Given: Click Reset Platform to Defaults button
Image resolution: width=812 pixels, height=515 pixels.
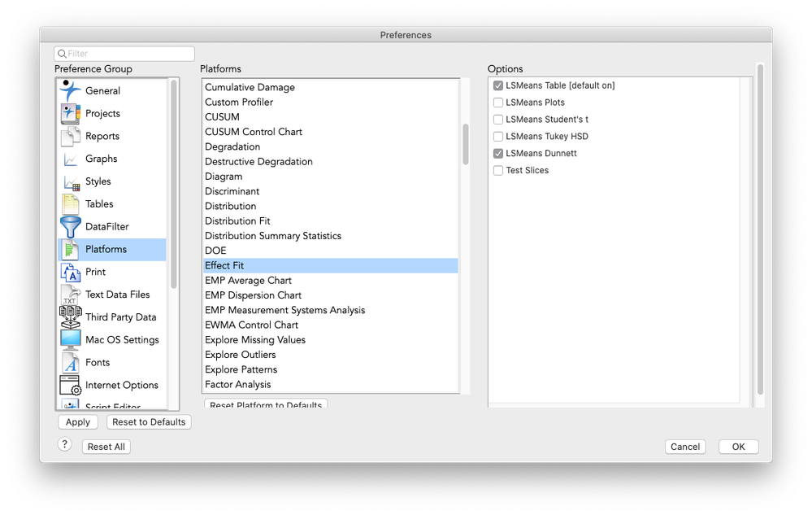Looking at the screenshot, I should tap(266, 403).
